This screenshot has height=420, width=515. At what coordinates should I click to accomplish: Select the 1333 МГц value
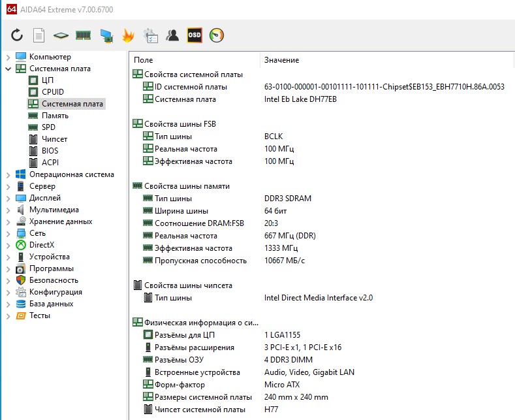coord(281,248)
